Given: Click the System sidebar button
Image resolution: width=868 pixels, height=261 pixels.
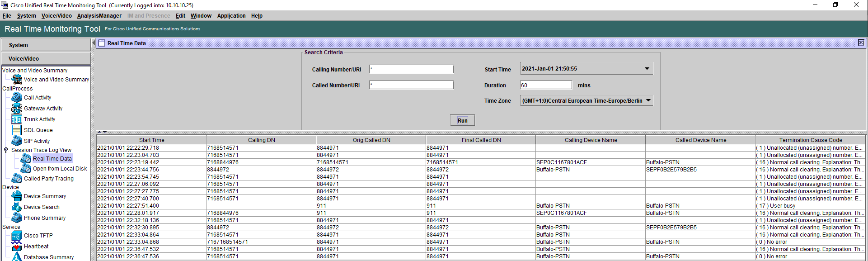Looking at the screenshot, I should [46, 45].
